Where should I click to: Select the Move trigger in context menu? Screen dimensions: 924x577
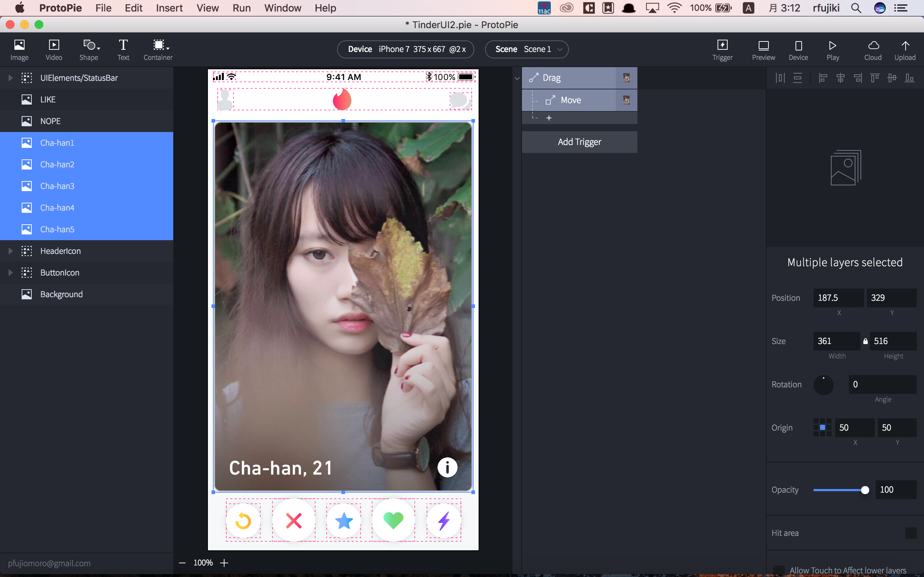(579, 100)
